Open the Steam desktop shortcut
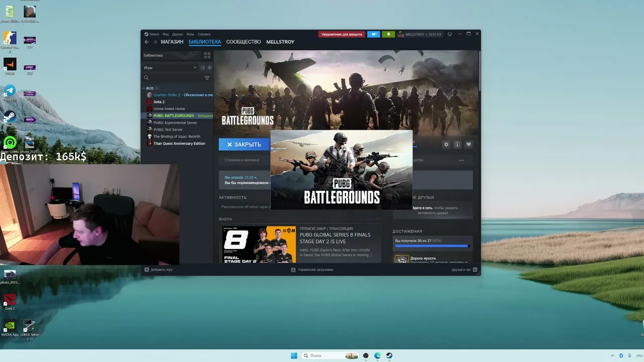The width and height of the screenshot is (644, 362). (10, 119)
